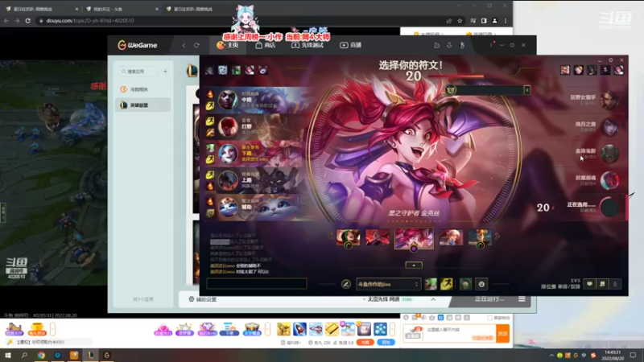
Task: Open 任务大厅 icon in douyu gift bar
Action: click(x=14, y=329)
